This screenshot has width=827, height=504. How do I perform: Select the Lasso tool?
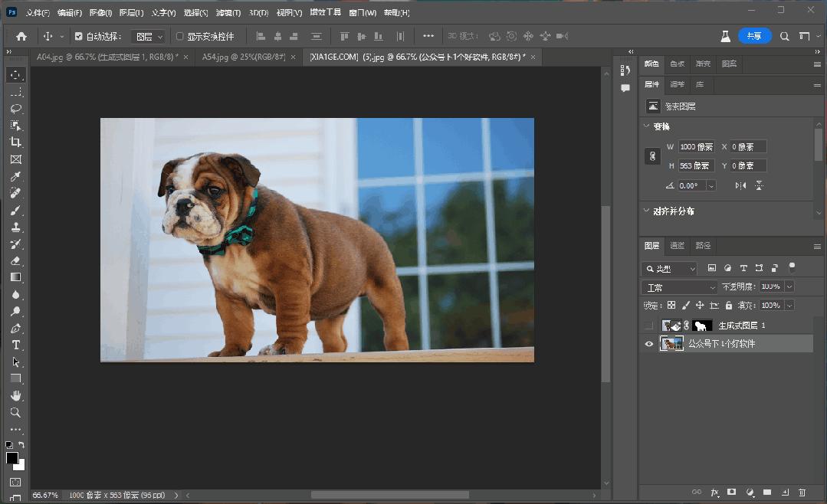16,108
